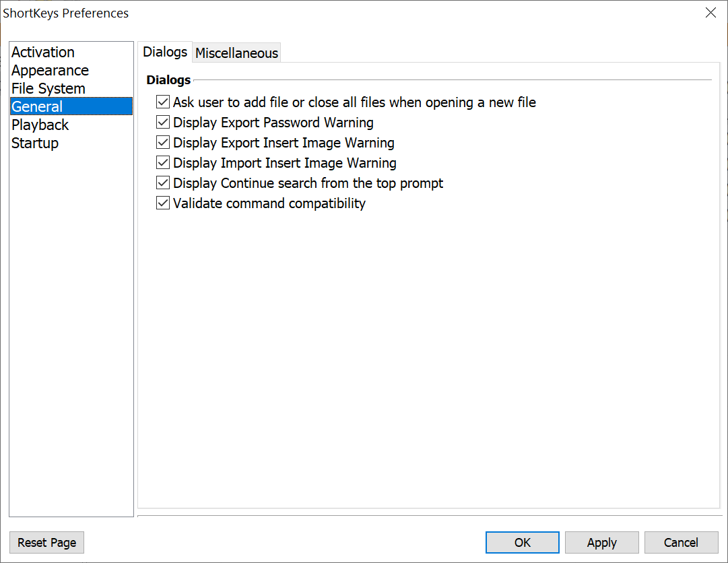Disable Display Export Insert Image Warning
Viewport: 728px width, 563px height.
click(162, 143)
